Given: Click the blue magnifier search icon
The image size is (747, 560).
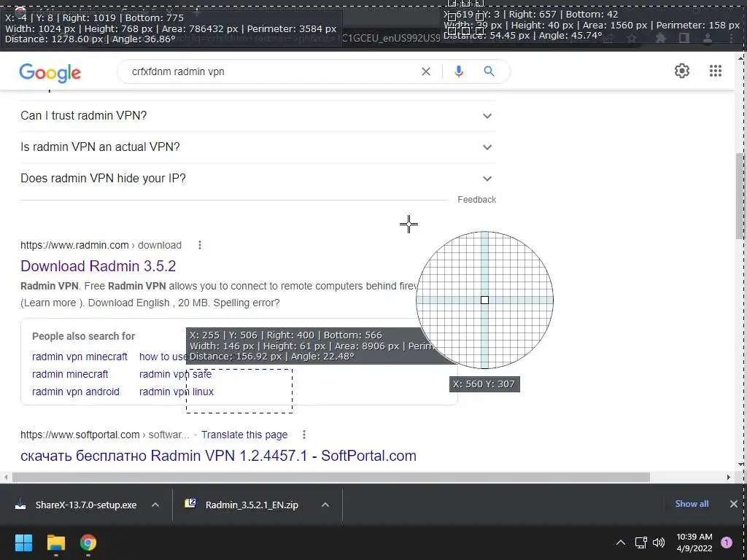Looking at the screenshot, I should click(x=489, y=71).
